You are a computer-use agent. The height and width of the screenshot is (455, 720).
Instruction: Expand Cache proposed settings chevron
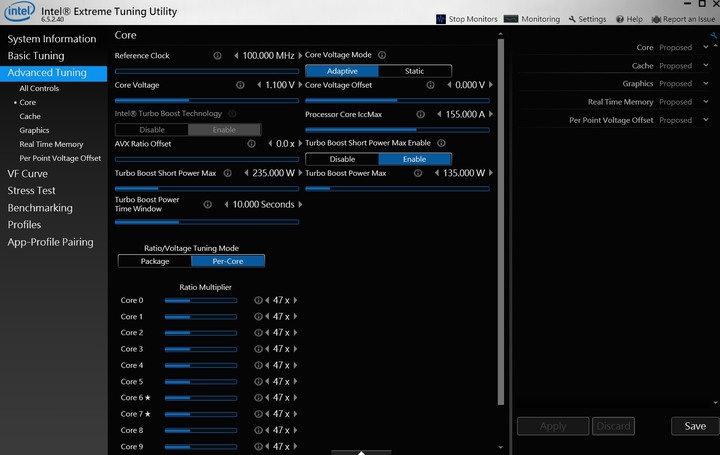pyautogui.click(x=706, y=65)
